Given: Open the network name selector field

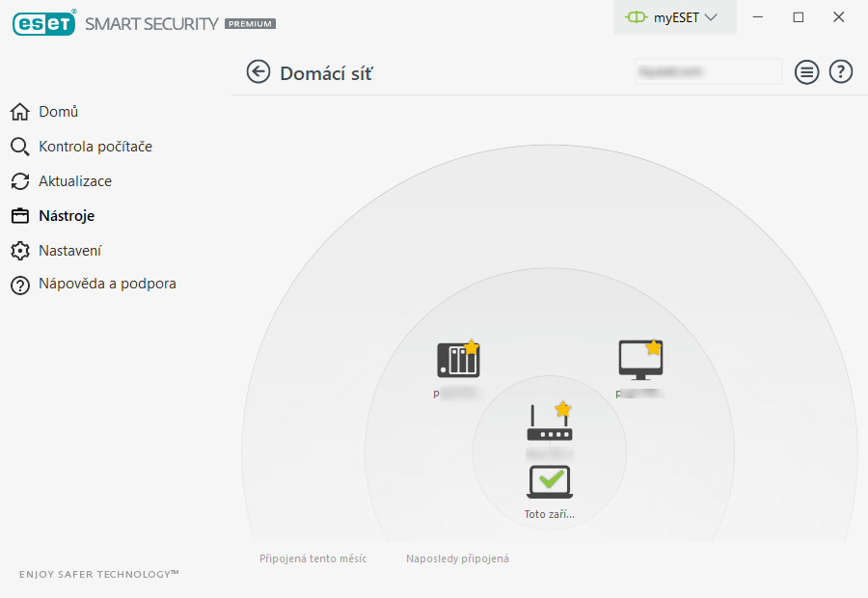Looking at the screenshot, I should pyautogui.click(x=708, y=71).
